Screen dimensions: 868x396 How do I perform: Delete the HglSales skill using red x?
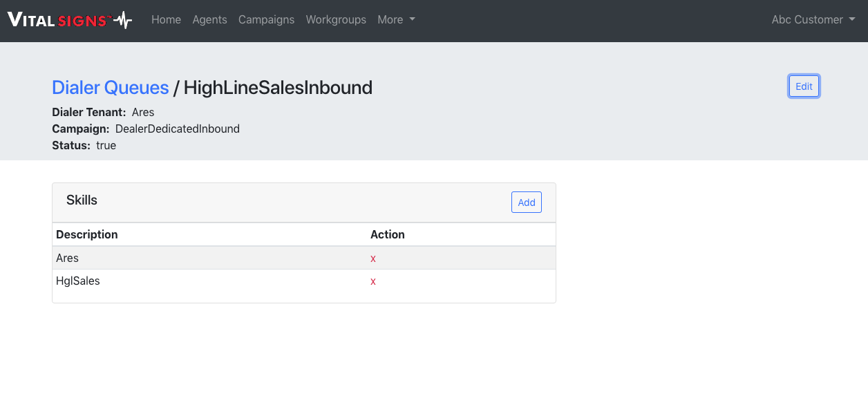[x=373, y=282]
